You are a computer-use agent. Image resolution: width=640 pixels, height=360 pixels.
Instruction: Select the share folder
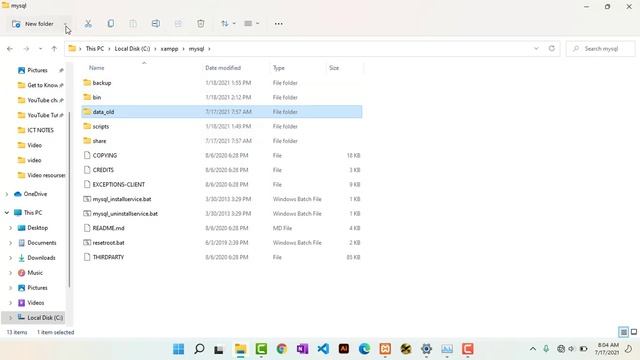coord(222,141)
